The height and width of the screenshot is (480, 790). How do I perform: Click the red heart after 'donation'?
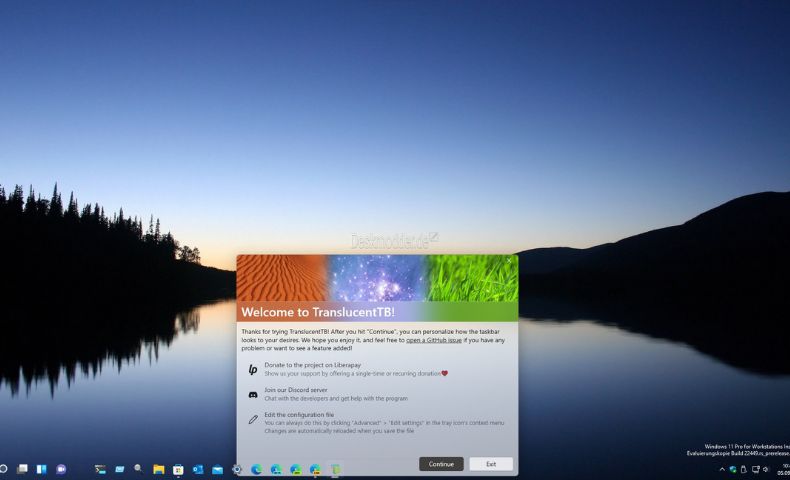[x=444, y=373]
